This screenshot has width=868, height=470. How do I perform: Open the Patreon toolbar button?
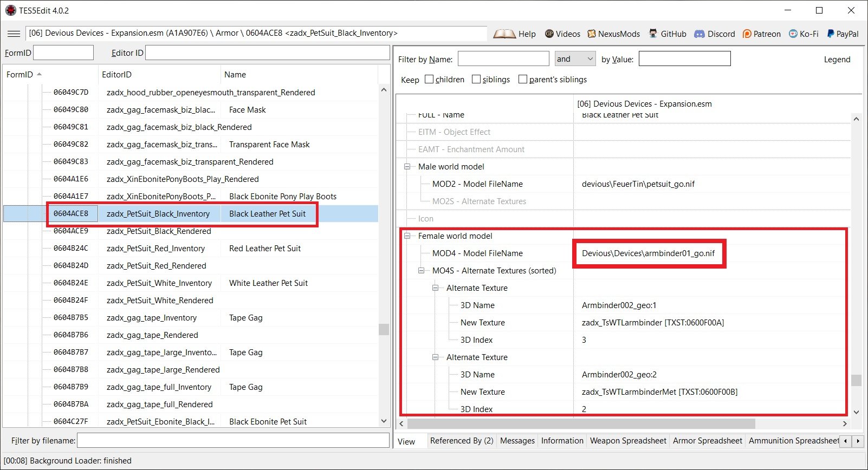[762, 34]
